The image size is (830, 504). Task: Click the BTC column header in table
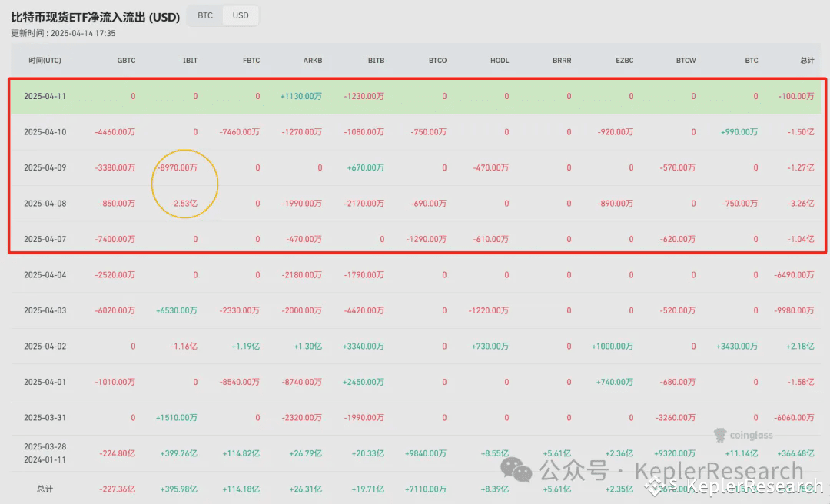click(x=752, y=61)
